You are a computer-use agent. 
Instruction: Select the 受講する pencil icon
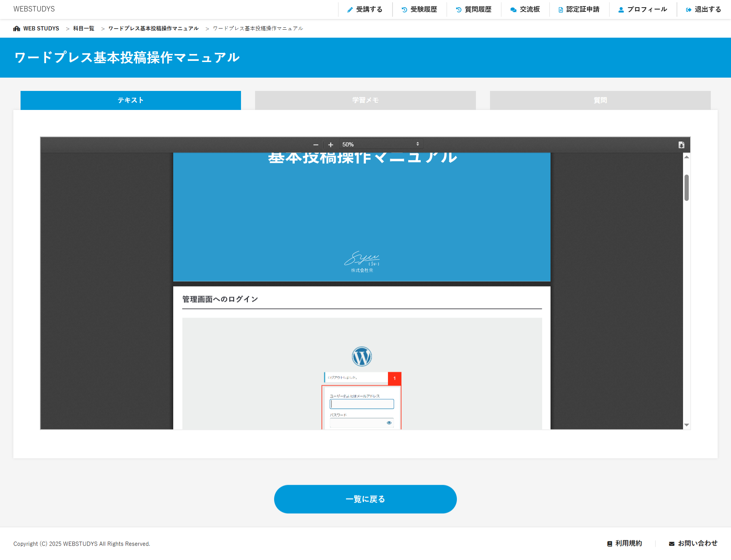click(x=350, y=9)
